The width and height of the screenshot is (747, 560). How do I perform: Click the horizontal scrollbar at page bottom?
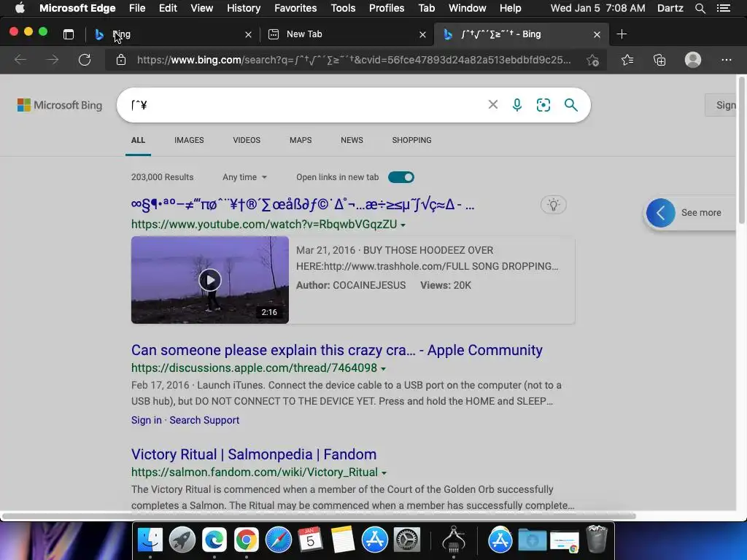pyautogui.click(x=318, y=516)
